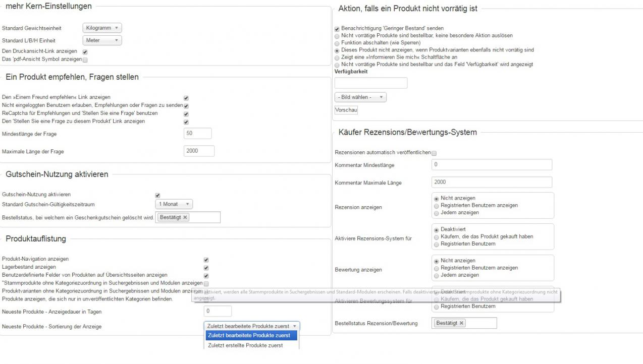Click the Mindestlänge der Frage field
Image resolution: width=643 pixels, height=364 pixels.
tap(198, 134)
